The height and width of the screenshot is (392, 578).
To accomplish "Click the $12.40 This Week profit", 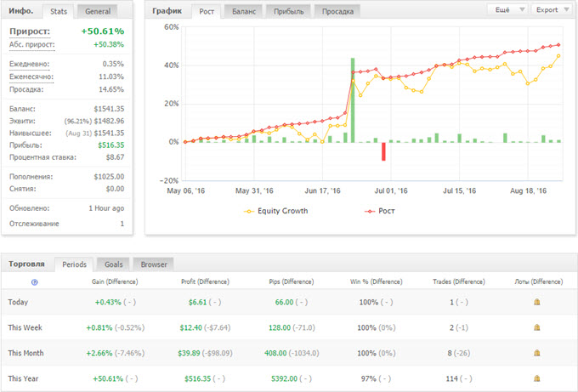I will coord(190,327).
